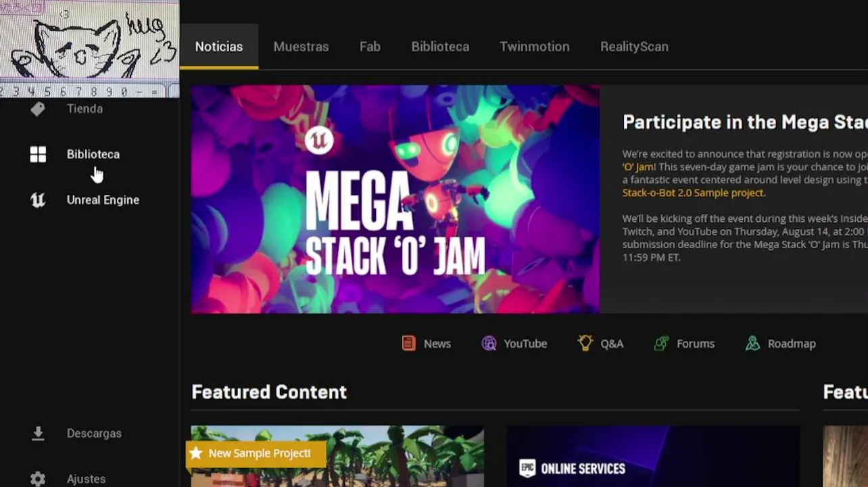Open the New Sample Project featured thumbnail
Viewport: 868px width, 487px height.
coord(337,457)
